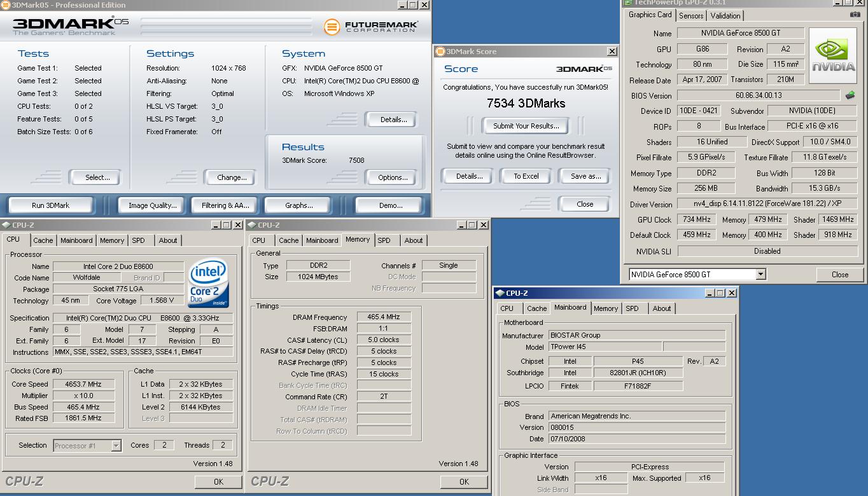Click the Socket 775 LGA package value
The width and height of the screenshot is (868, 496).
point(118,289)
